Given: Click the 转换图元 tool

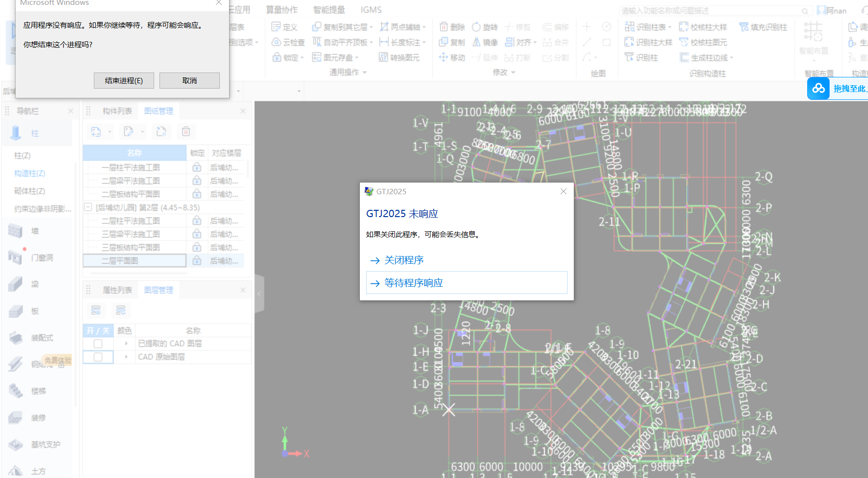Looking at the screenshot, I should tap(399, 57).
